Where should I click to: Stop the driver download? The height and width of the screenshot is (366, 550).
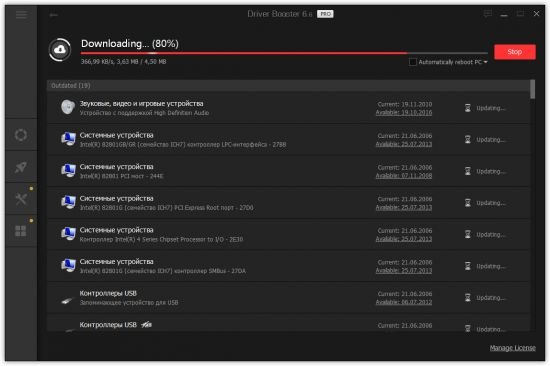pos(515,52)
